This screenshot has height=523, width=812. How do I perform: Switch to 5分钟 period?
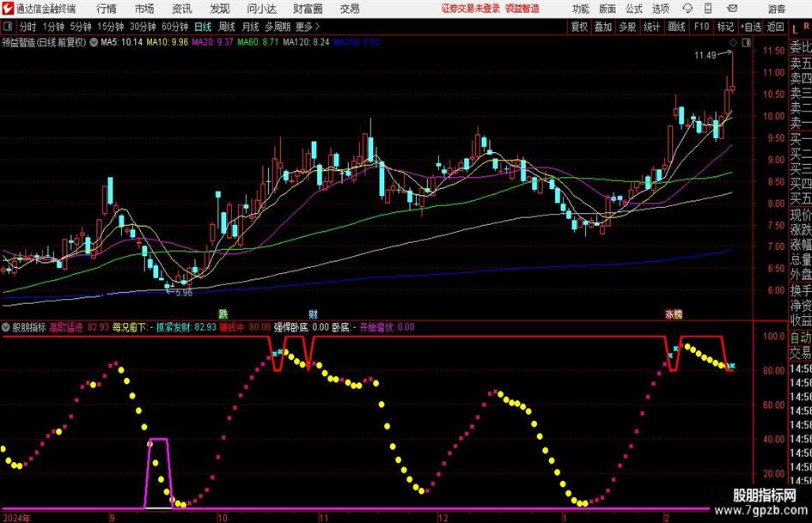(81, 27)
